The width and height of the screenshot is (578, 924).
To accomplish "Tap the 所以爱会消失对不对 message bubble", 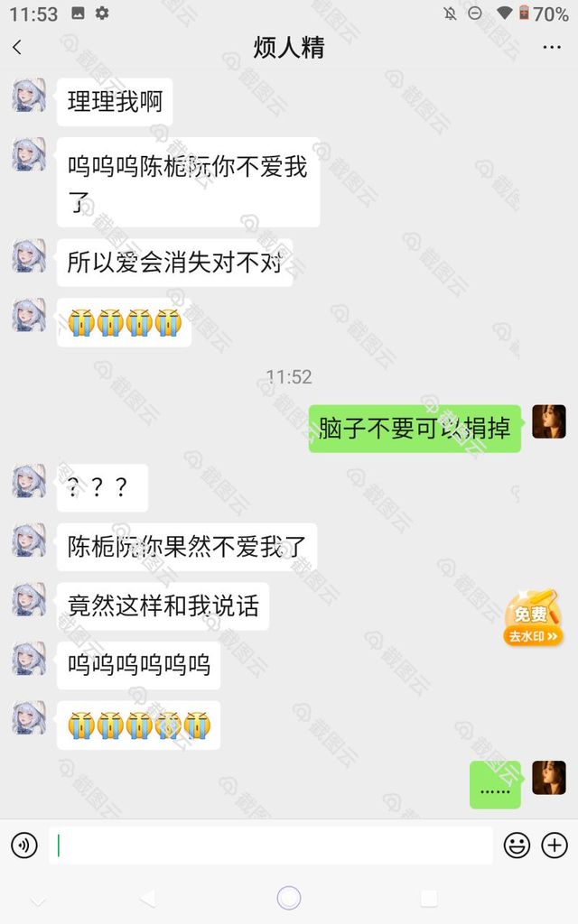I will pos(174,263).
